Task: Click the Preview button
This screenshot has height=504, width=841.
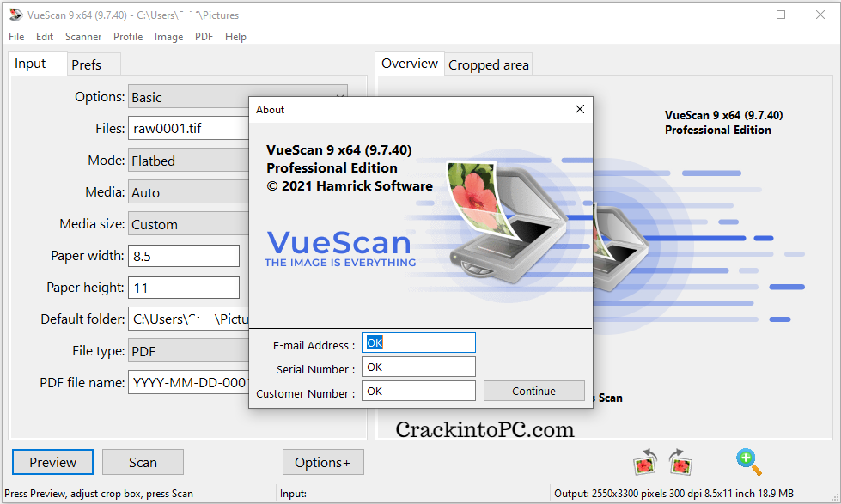Action: [x=52, y=462]
